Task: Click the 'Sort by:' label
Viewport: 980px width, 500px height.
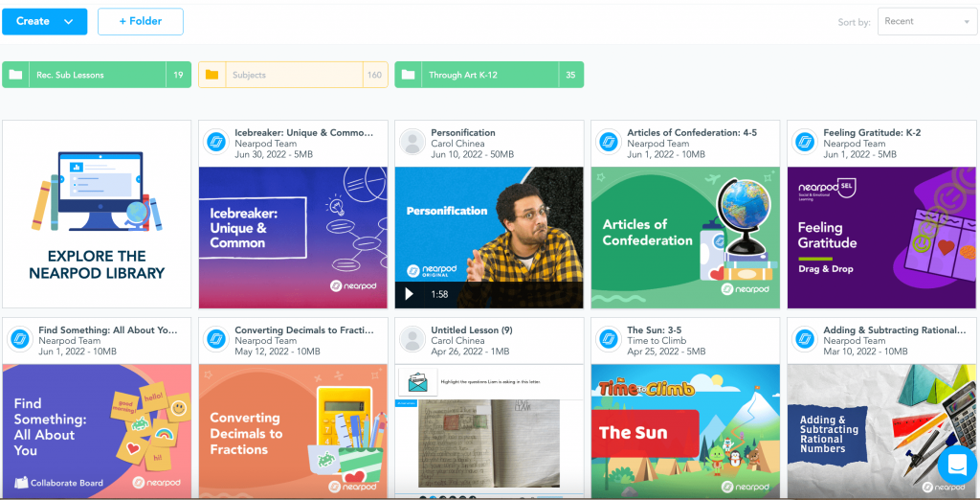Action: [855, 23]
